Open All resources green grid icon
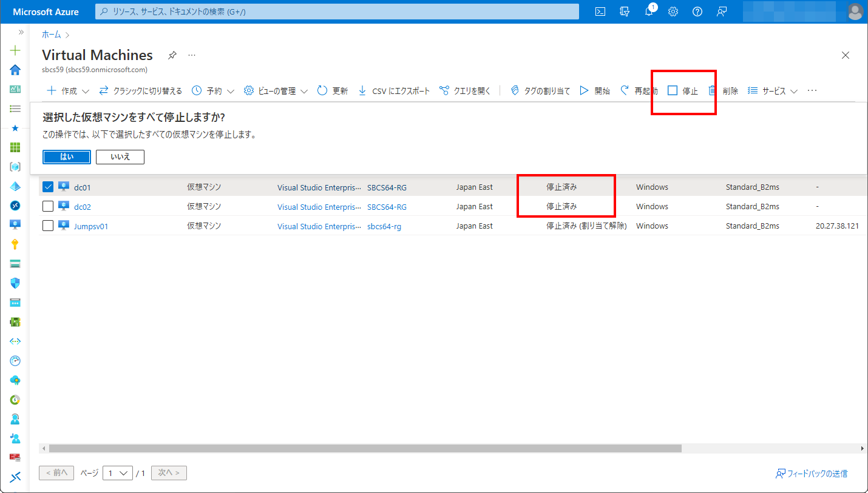The height and width of the screenshot is (493, 868). click(15, 147)
